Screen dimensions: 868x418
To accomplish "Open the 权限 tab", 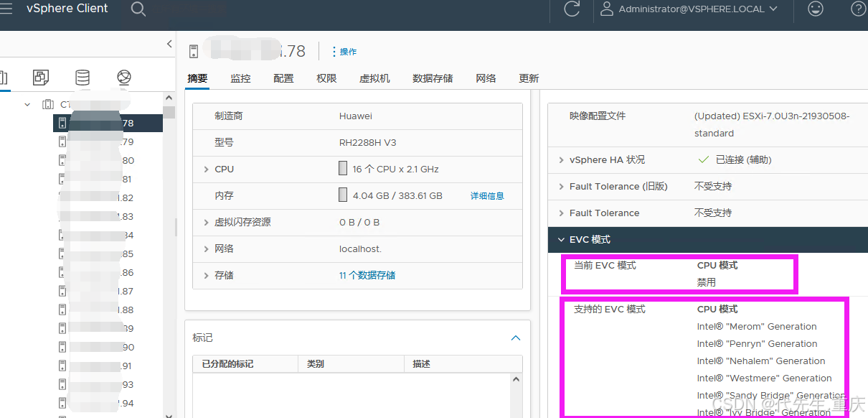I will 326,78.
